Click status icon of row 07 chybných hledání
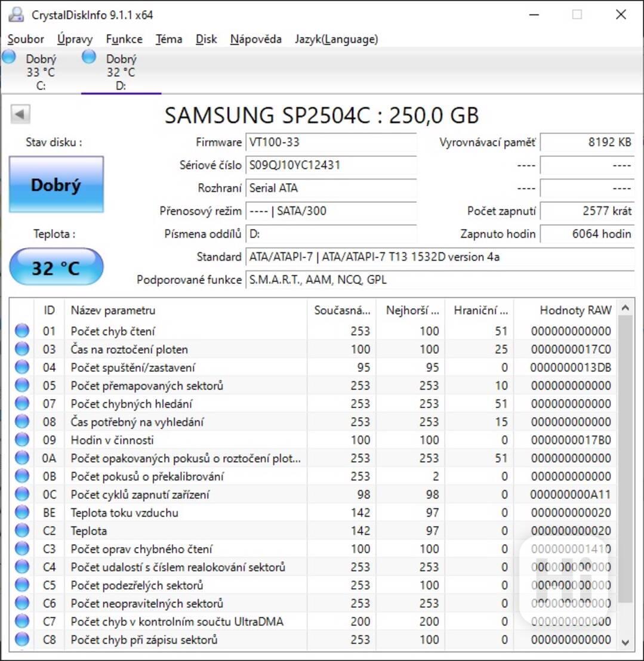Screen dimensions: 644x661 22,403
